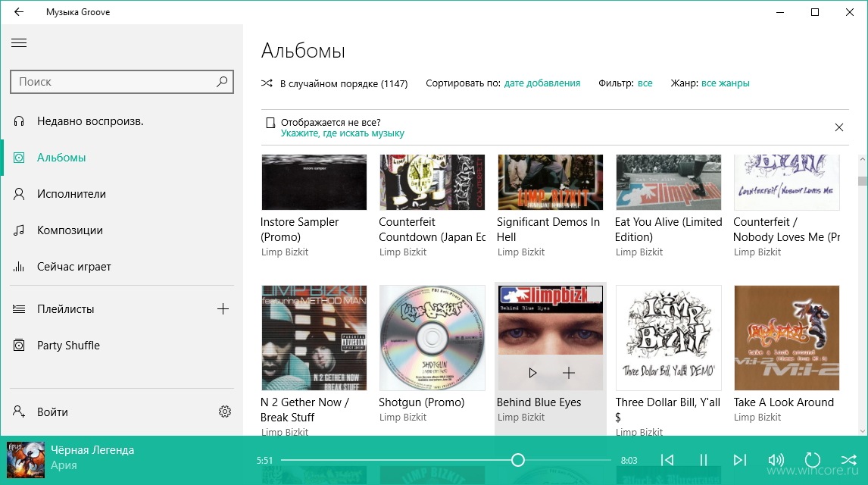This screenshot has width=868, height=485.
Task: Open Counterfeit / Nobody Loves Me cover
Action: (787, 182)
